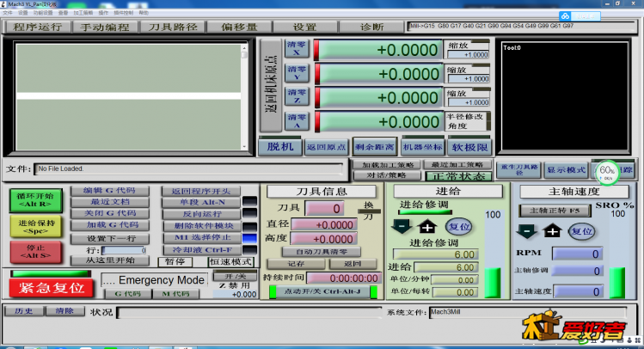Toggle 删除软件模块 block delete
Image resolution: width=644 pixels, height=349 pixels.
[x=201, y=226]
